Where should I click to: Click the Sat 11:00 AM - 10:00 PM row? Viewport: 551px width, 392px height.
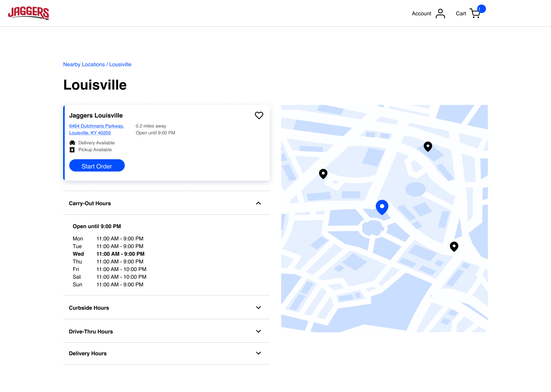(x=109, y=277)
